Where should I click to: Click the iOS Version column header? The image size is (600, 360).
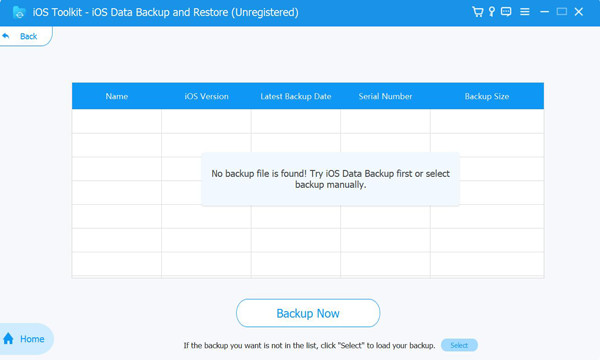206,96
